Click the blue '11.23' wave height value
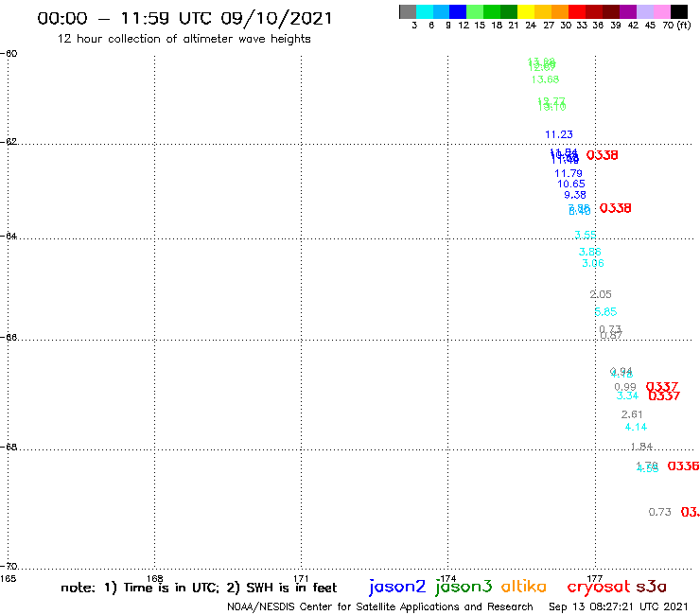Screen dimensions: 700x615 (x=559, y=134)
